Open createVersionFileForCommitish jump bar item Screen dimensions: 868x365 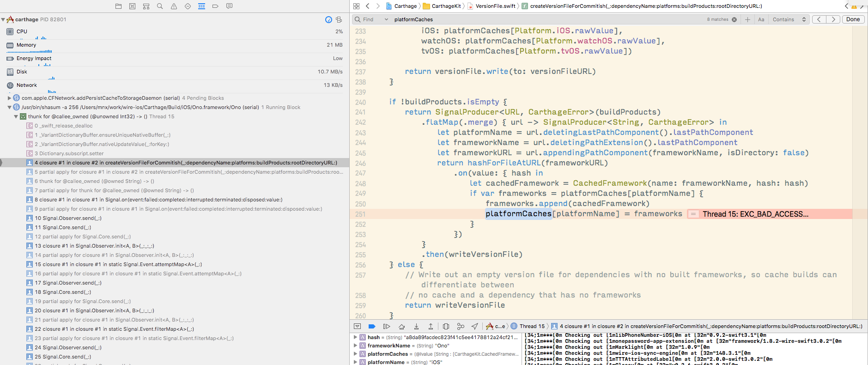(642, 6)
